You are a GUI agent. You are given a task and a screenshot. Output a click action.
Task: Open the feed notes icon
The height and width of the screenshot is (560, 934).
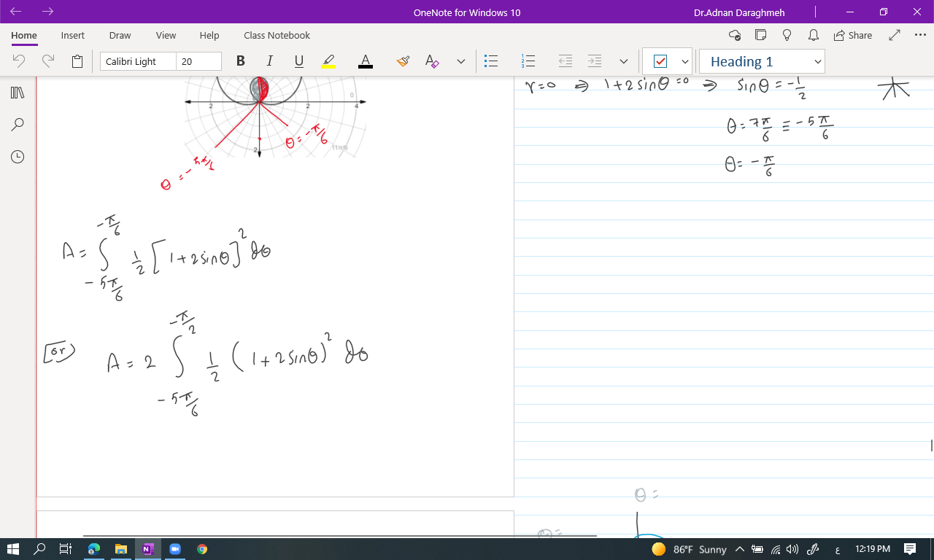[761, 35]
